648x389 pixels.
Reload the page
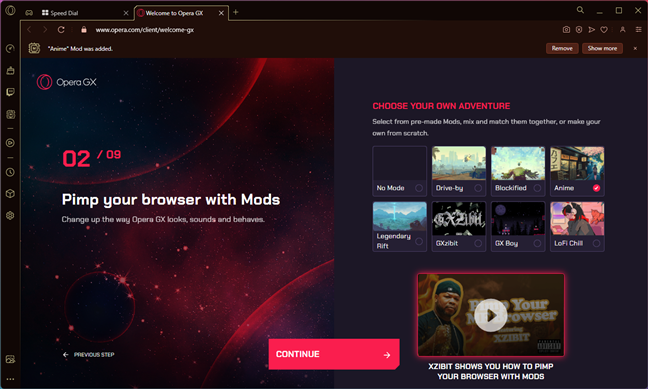(x=61, y=30)
